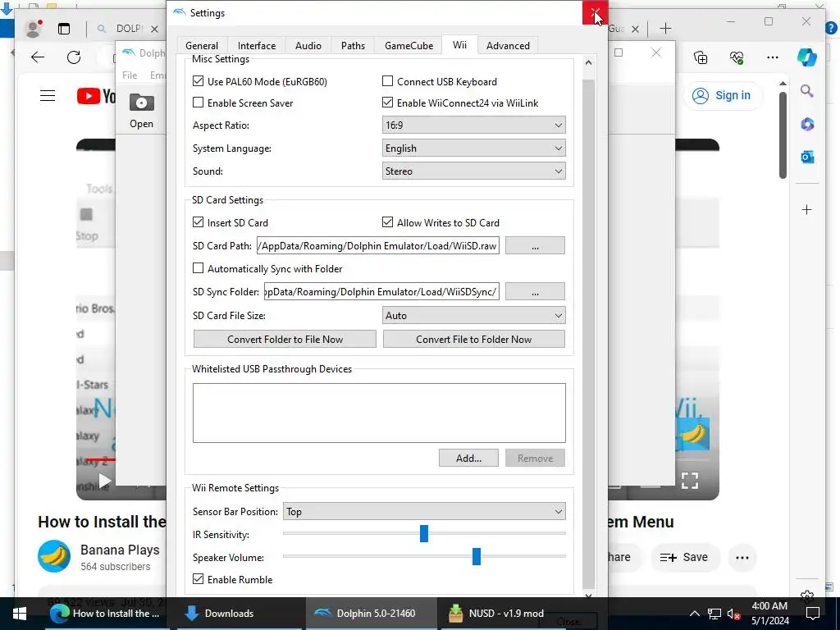Open Windows Start menu
Screen dimensions: 840x630
(20, 614)
